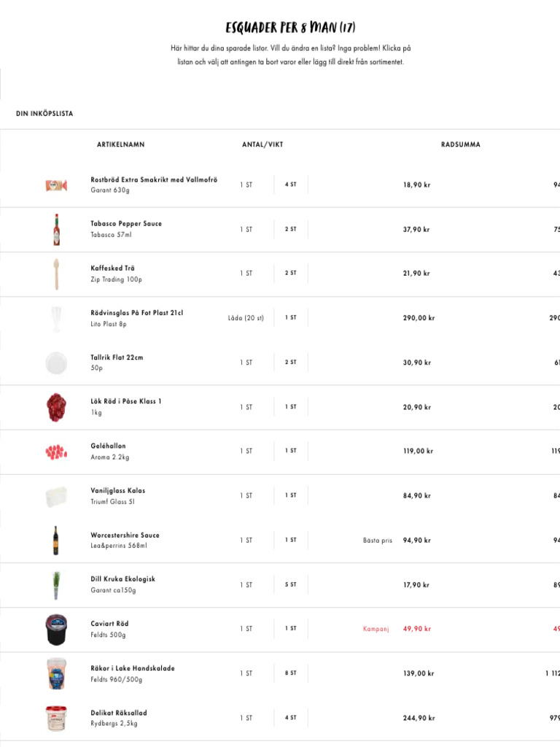
Task: Open the Vaniljglass Kalas product link
Action: pyautogui.click(x=117, y=491)
